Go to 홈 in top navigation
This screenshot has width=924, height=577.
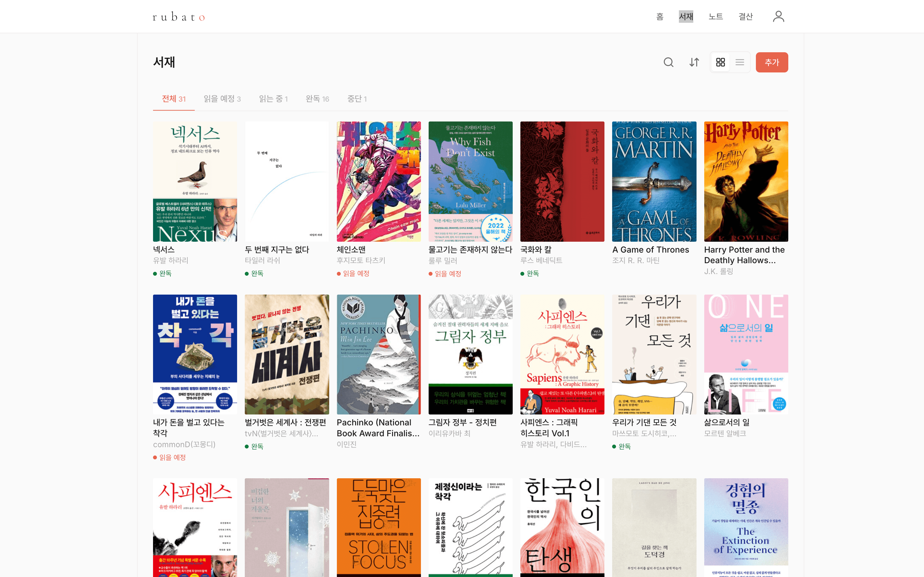tap(659, 16)
